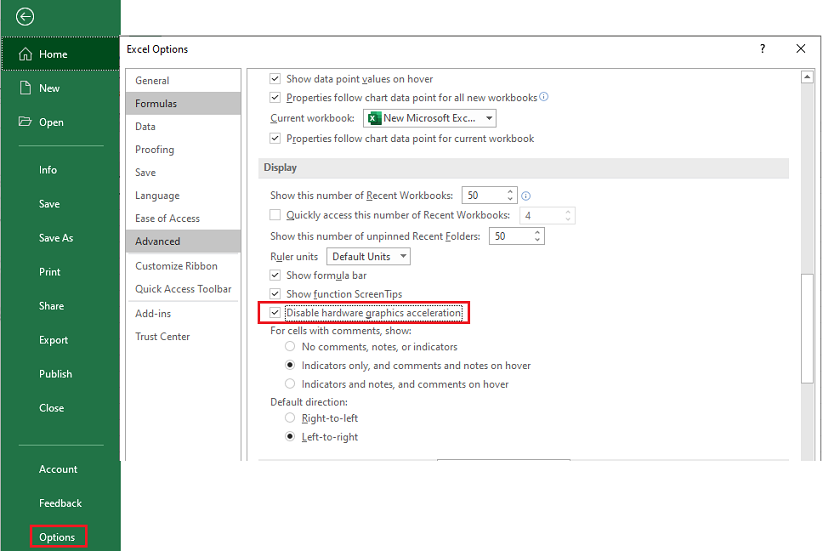Click the quick access Recent Workbooks number field
823x551 pixels.
(x=541, y=216)
